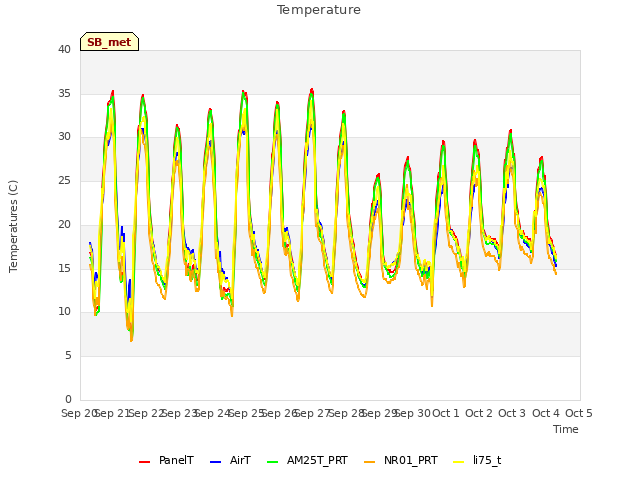
Task: Toggle the AM25T_PRT legend entry
Action: click(x=307, y=461)
